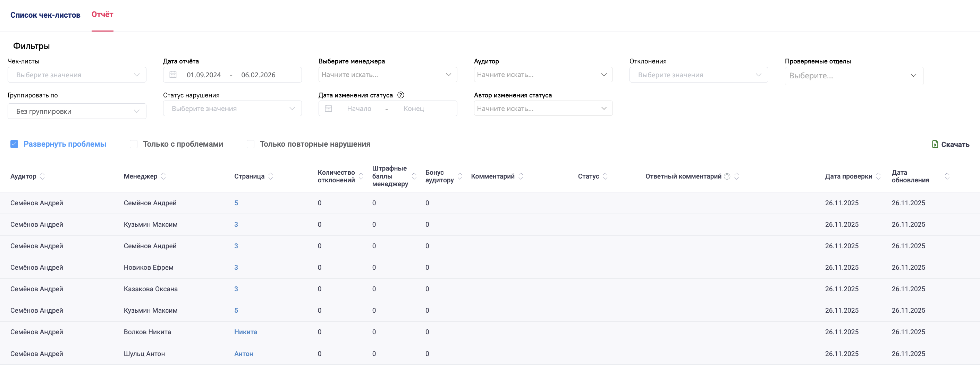The width and height of the screenshot is (980, 372).
Task: Click the Аудитор filter search field
Action: 537,75
